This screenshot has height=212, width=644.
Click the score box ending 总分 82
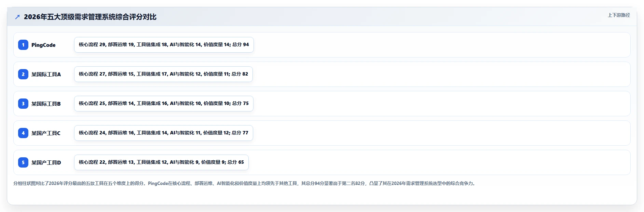click(x=163, y=74)
